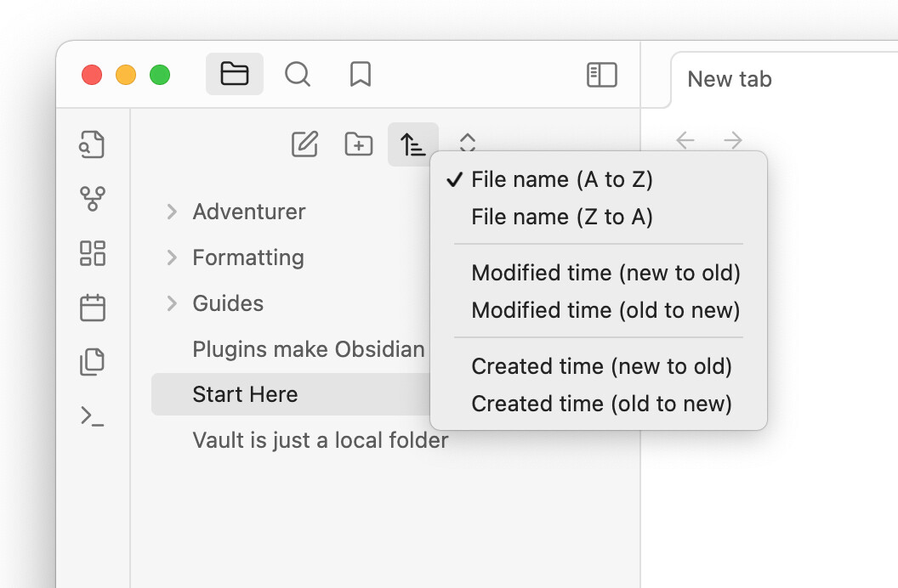Toggle the right sidebar open
Viewport: 898px width, 588px height.
[x=601, y=75]
